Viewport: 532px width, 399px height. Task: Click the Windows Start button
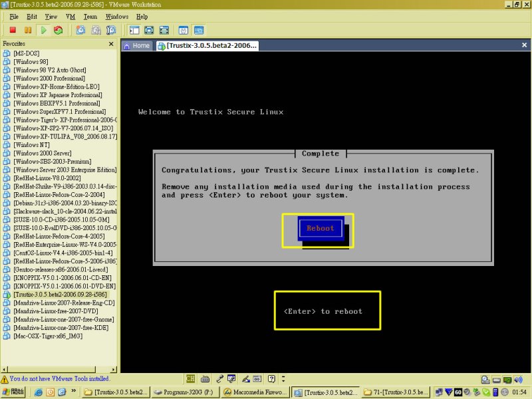[13, 392]
